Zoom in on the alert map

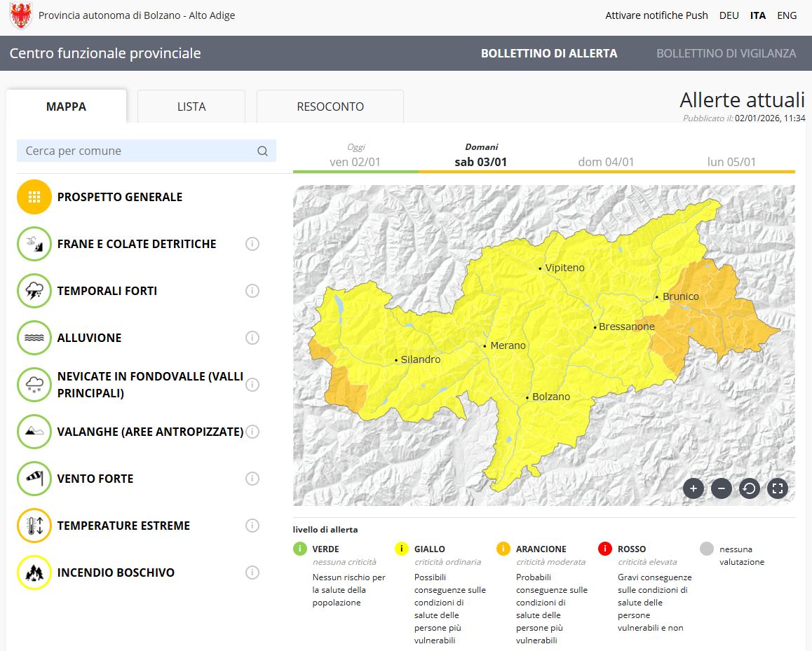pyautogui.click(x=693, y=488)
